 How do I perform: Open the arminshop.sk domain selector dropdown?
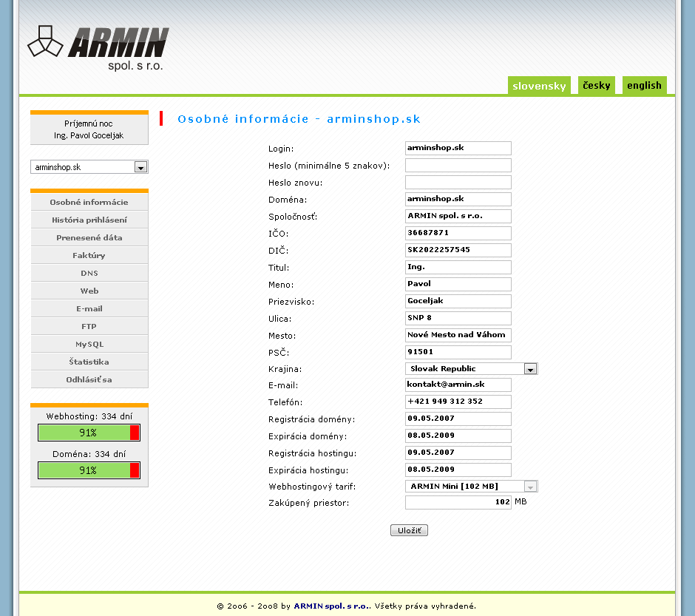(x=89, y=167)
